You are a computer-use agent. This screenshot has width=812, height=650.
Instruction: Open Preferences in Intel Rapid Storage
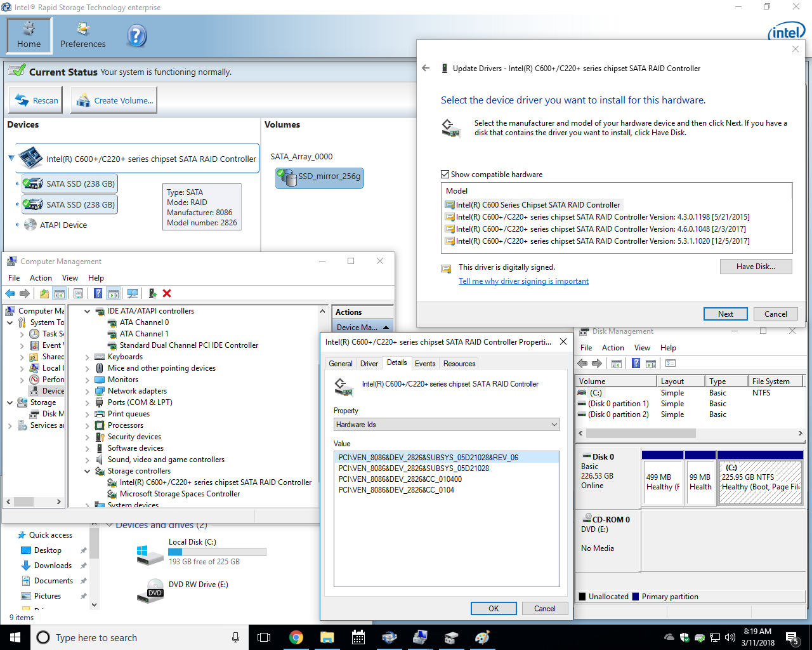pos(82,35)
